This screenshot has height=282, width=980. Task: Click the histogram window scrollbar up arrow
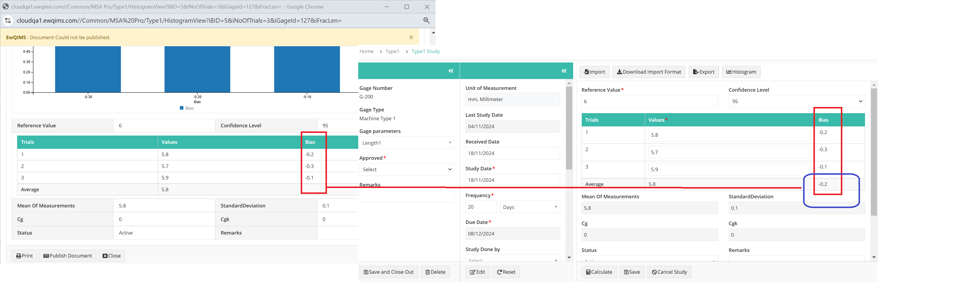click(433, 33)
